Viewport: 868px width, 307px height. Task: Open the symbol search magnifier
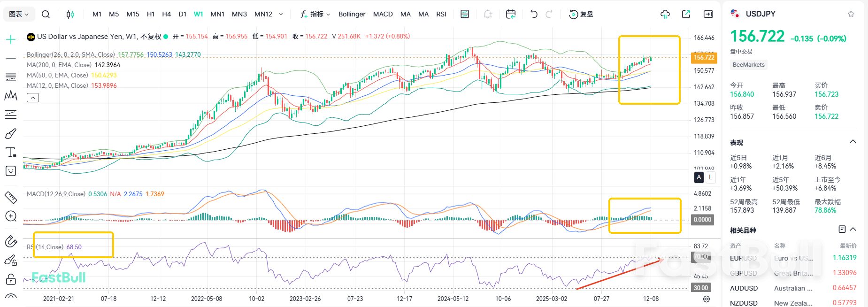[46, 14]
